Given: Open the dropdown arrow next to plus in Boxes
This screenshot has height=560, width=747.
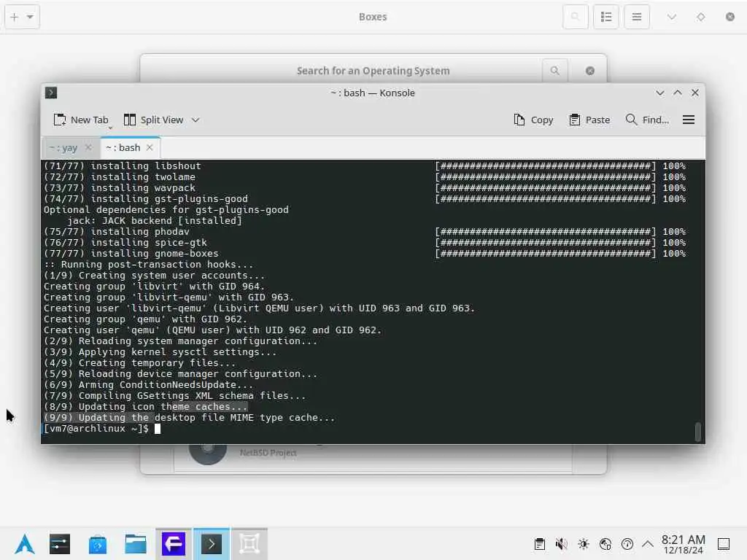Looking at the screenshot, I should pyautogui.click(x=30, y=17).
